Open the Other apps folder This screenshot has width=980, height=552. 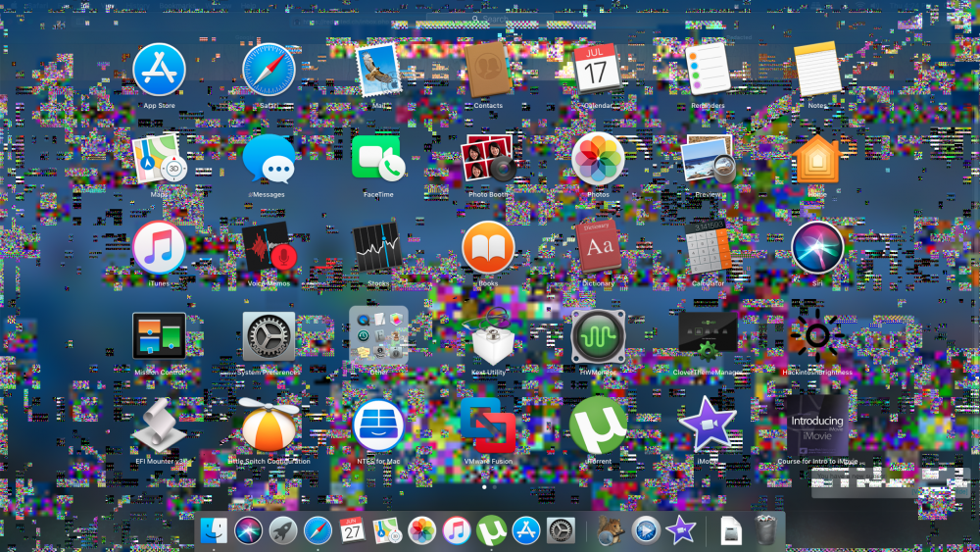(378, 336)
